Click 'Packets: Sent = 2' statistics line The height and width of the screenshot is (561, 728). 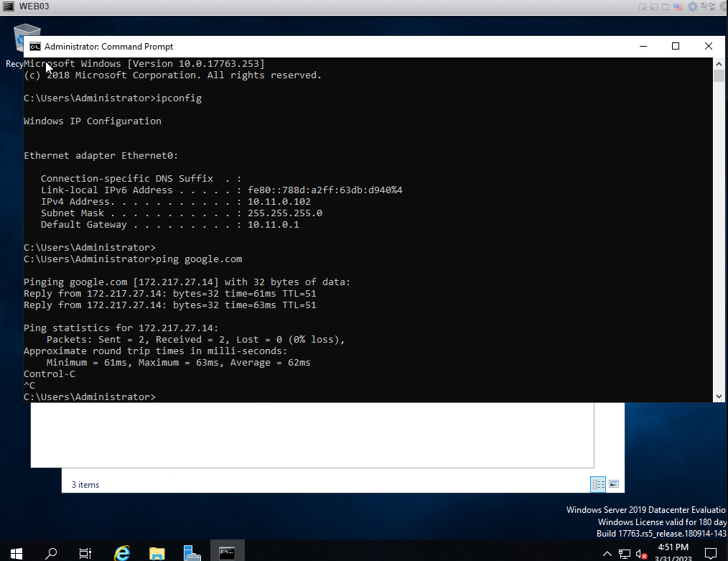[195, 340]
